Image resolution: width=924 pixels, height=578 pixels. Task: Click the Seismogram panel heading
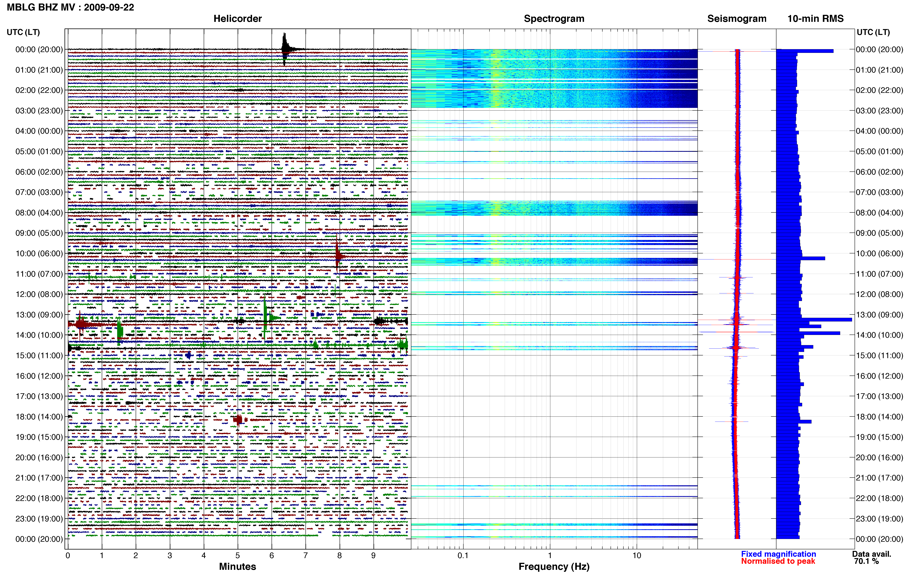[736, 18]
